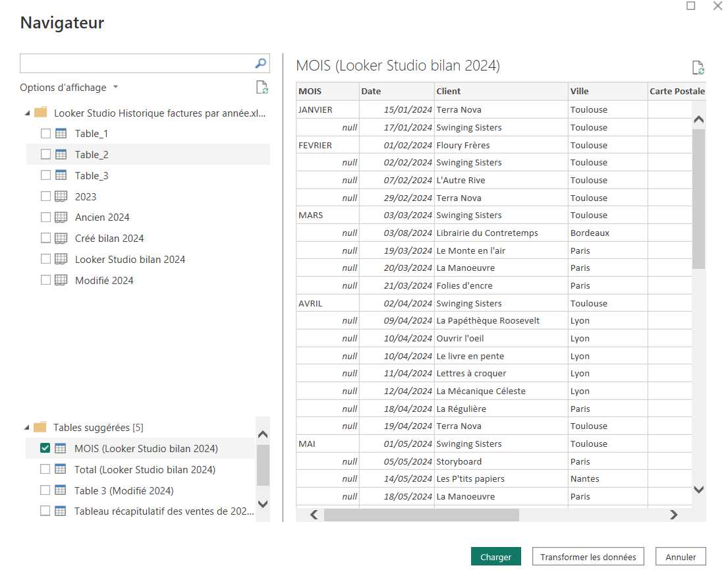Collapse the Looker Studio Historique file node
This screenshot has width=728, height=576.
pyautogui.click(x=27, y=113)
